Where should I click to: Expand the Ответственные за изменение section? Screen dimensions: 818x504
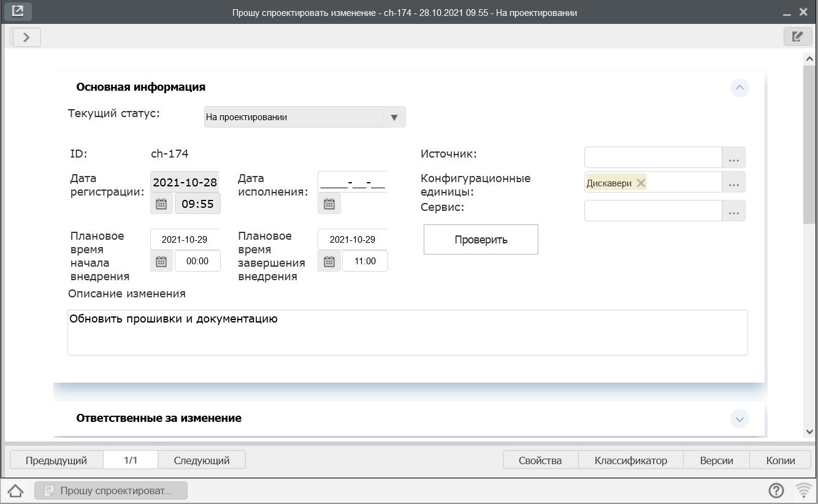click(740, 419)
